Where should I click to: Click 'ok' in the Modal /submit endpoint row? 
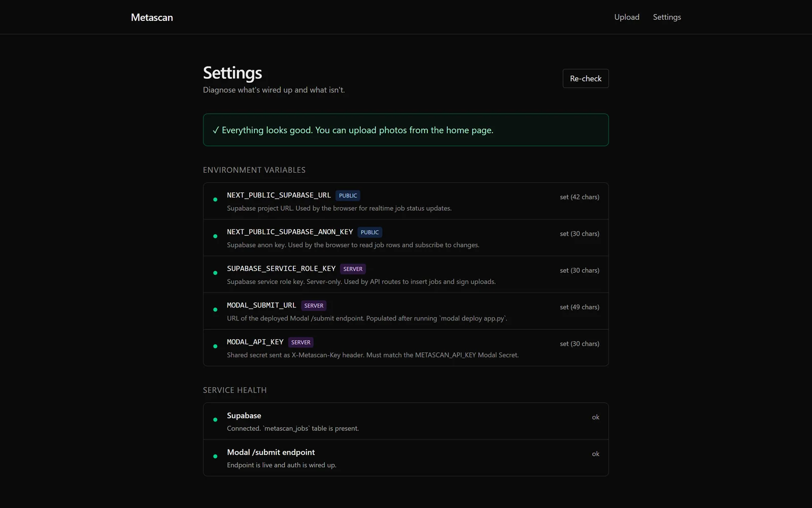[x=596, y=454]
